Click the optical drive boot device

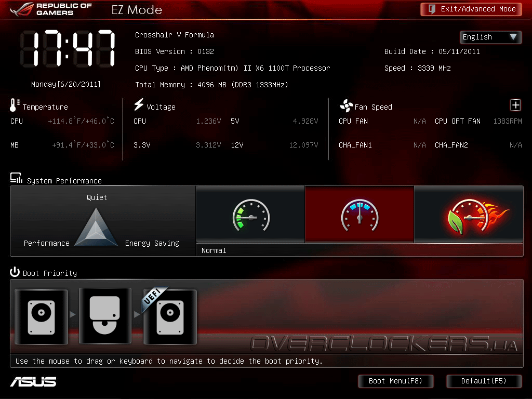pyautogui.click(x=105, y=316)
